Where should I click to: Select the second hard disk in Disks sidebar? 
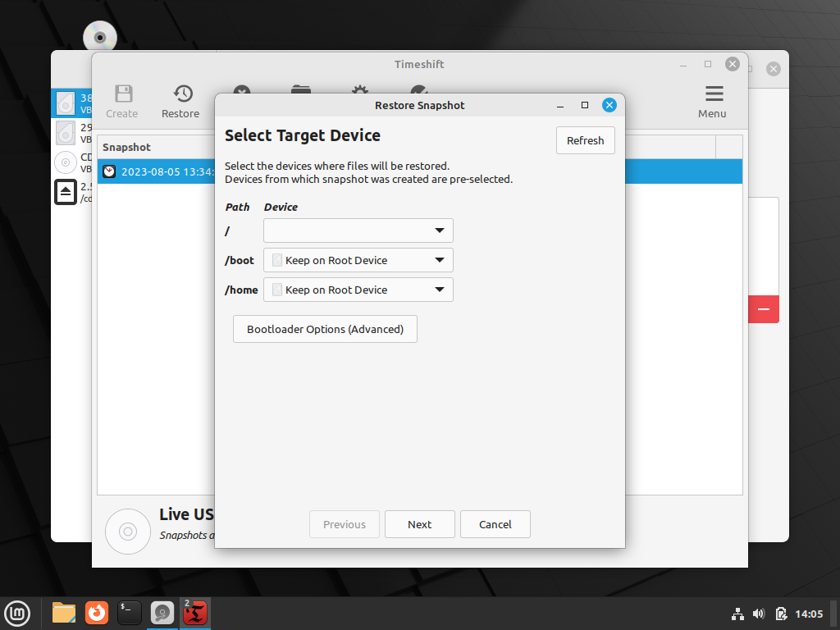click(72, 133)
